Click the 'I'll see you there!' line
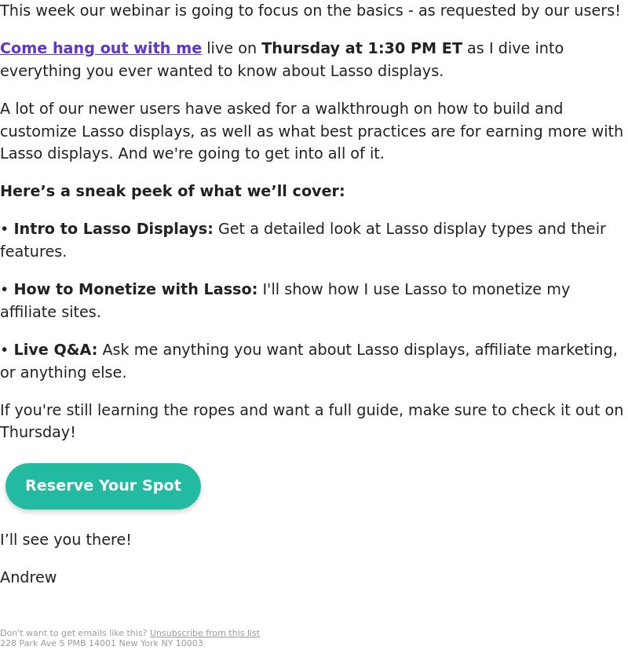The height and width of the screenshot is (672, 628). coord(66,539)
